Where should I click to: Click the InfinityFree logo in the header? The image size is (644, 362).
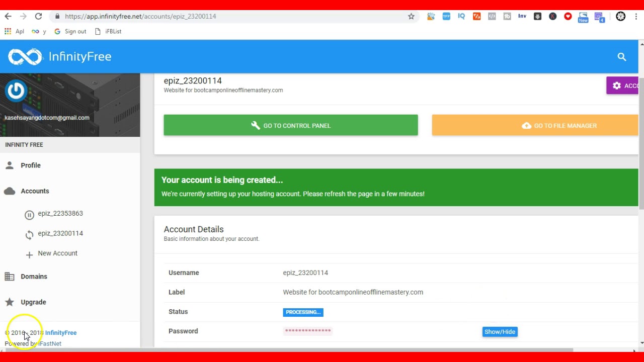59,57
